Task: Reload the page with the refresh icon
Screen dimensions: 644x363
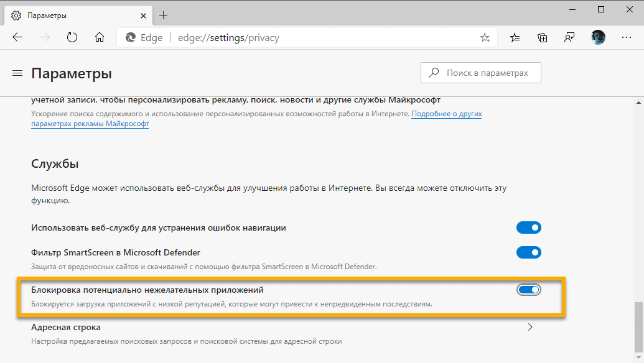Action: (72, 37)
